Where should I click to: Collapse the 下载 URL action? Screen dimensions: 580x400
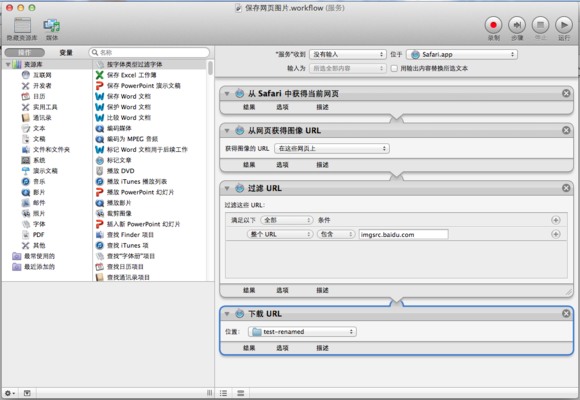[227, 314]
